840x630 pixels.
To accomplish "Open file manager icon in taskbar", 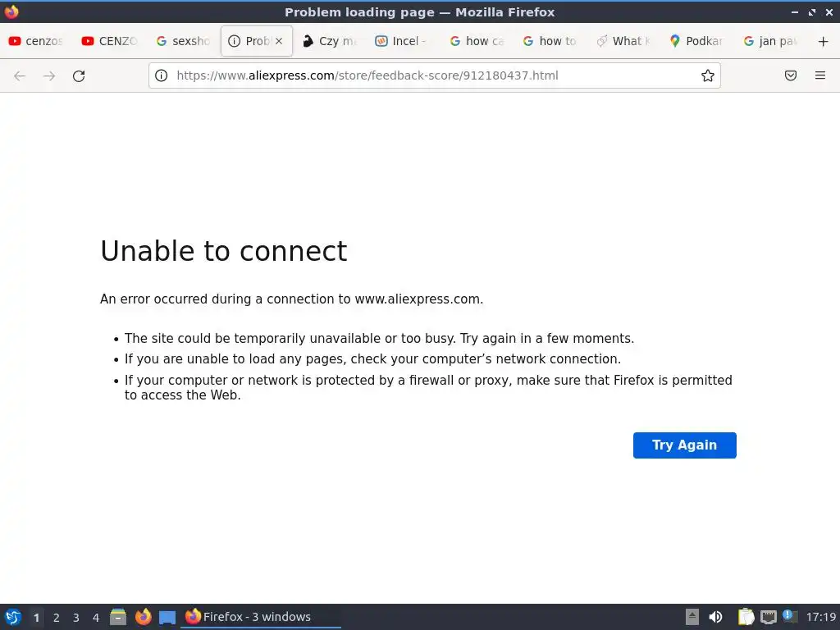I will [118, 617].
